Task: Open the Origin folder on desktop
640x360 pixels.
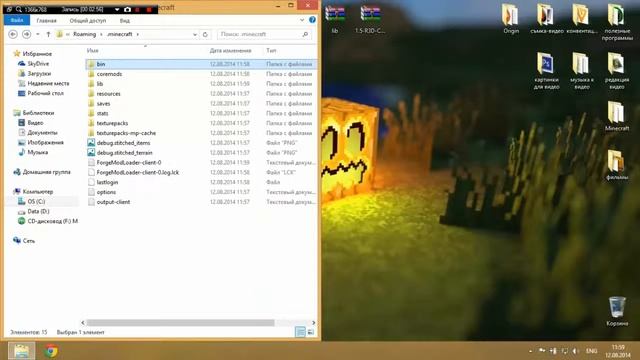Action: click(x=511, y=18)
